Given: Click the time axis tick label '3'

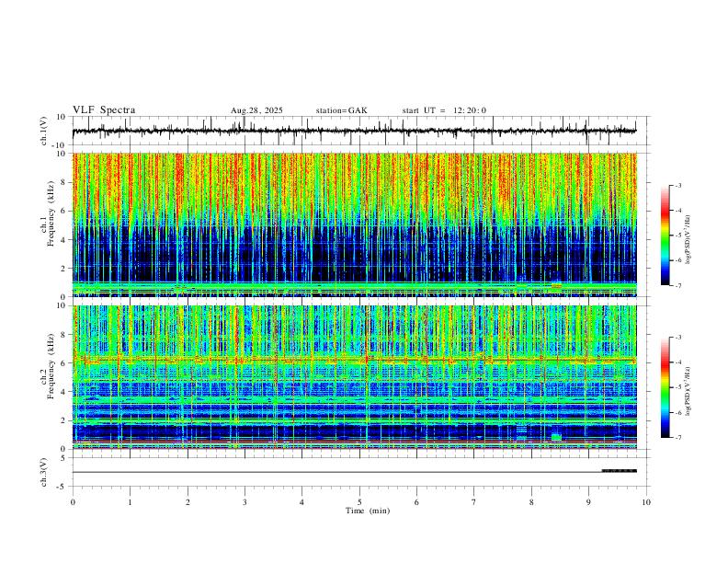Looking at the screenshot, I should [245, 502].
